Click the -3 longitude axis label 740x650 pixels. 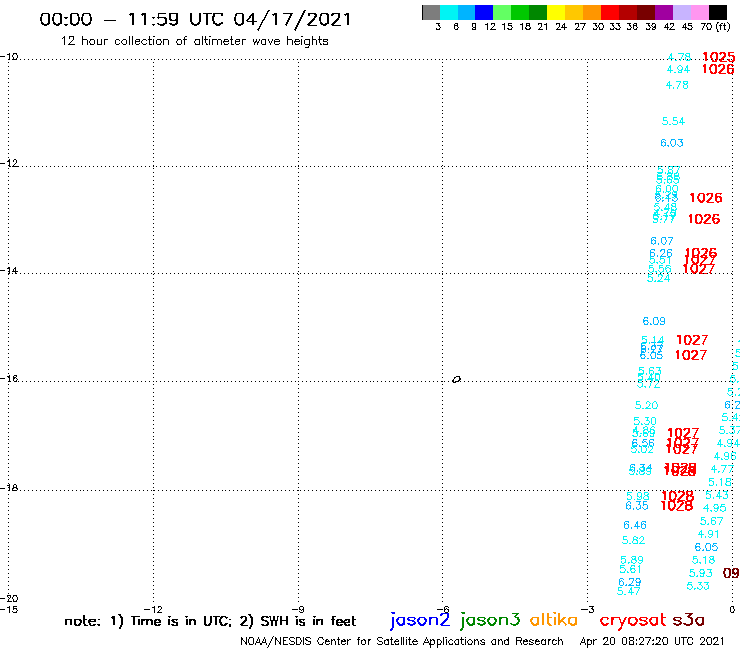point(588,609)
